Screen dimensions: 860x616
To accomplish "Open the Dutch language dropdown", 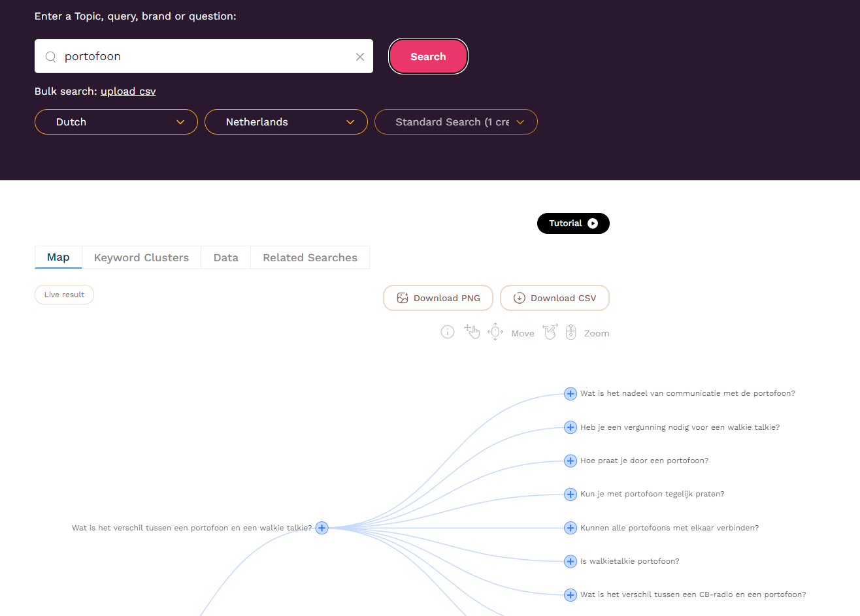I will click(x=116, y=122).
